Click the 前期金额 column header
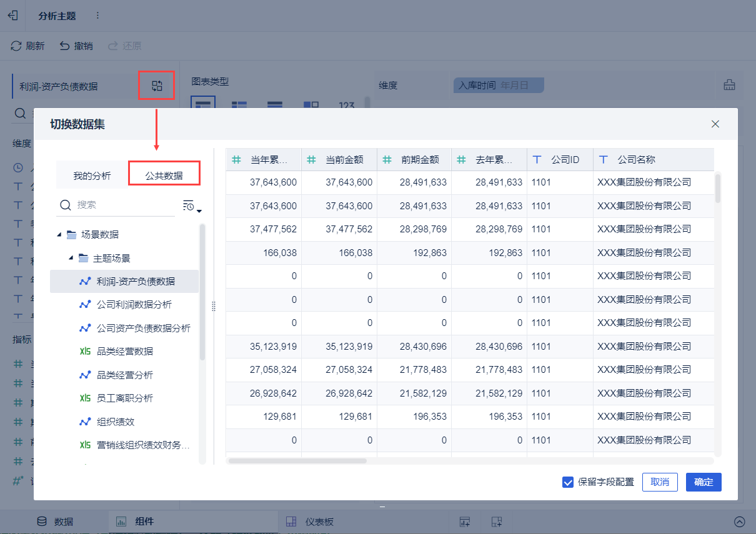This screenshot has width=756, height=534. click(414, 160)
